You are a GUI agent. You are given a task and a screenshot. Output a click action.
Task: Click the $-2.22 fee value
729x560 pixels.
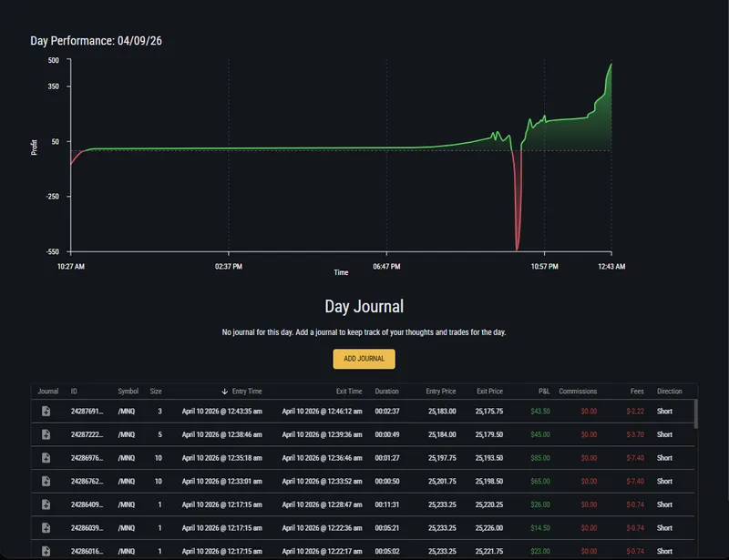pos(635,412)
